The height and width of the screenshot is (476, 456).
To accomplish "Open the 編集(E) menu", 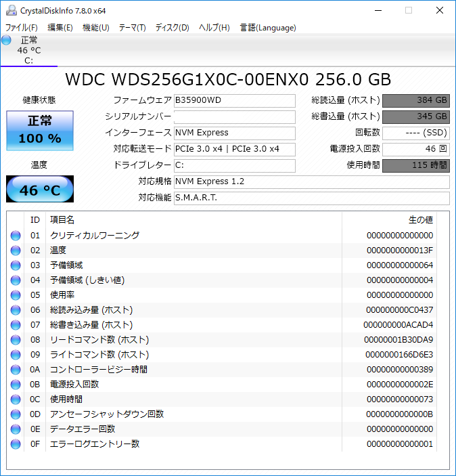I will coord(60,28).
